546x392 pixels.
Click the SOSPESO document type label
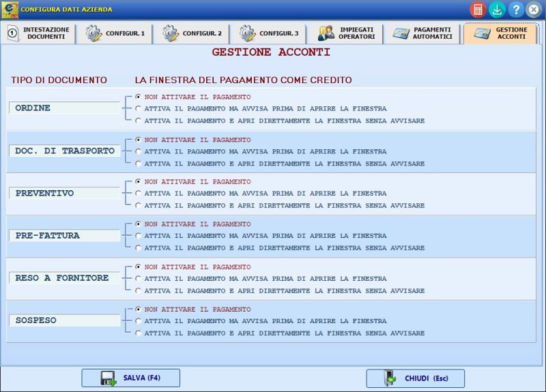[64, 320]
